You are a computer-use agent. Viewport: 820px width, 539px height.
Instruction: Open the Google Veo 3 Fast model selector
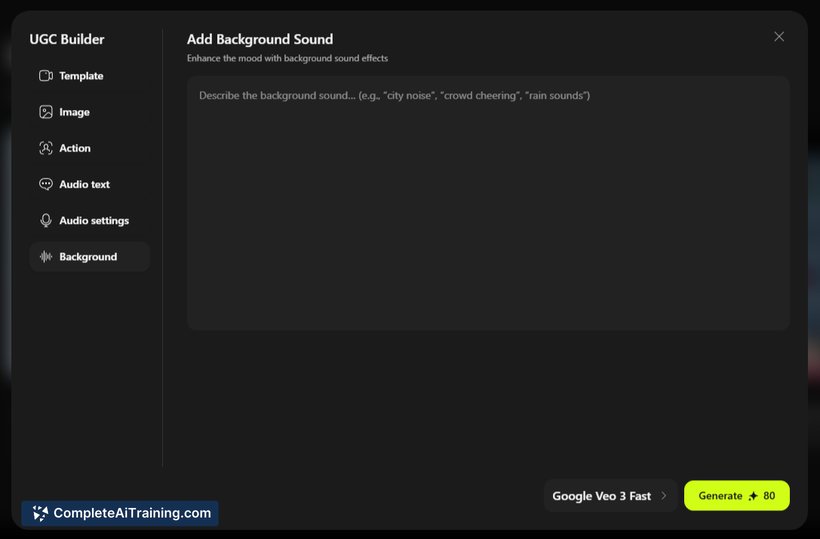tap(610, 496)
